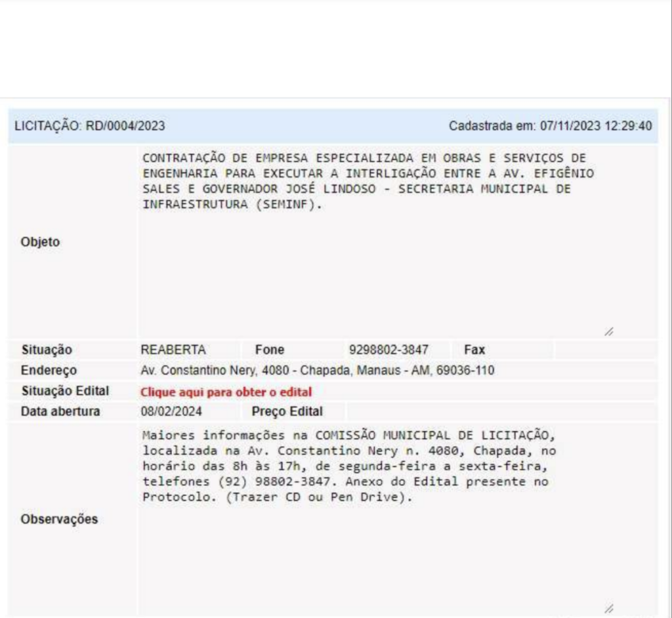
Task: Click the empty Preço Edital field
Action: [x=501, y=412]
